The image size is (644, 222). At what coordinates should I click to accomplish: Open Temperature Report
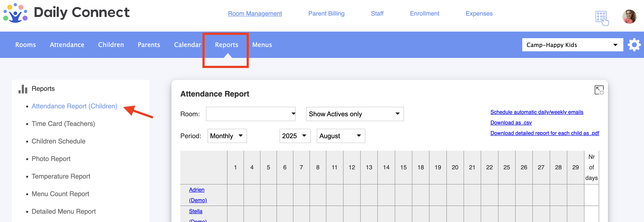point(61,176)
